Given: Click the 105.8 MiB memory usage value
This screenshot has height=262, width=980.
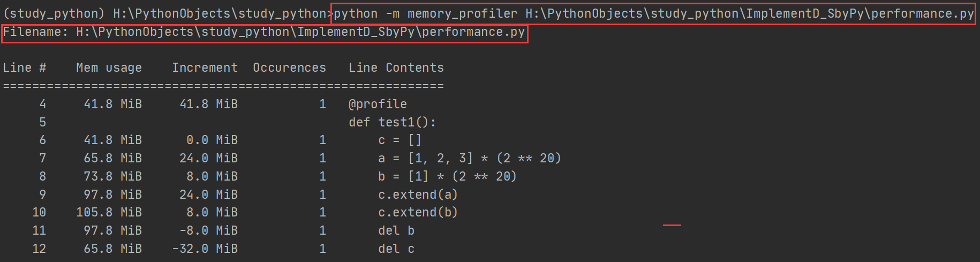Looking at the screenshot, I should pos(109,212).
